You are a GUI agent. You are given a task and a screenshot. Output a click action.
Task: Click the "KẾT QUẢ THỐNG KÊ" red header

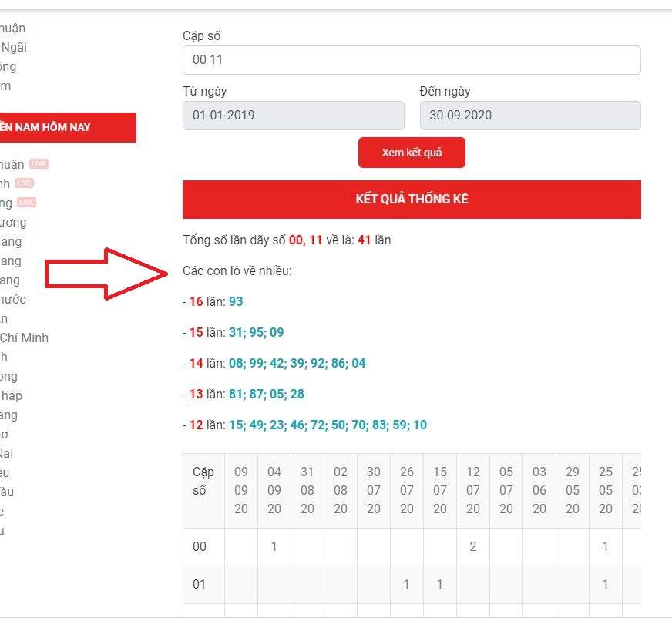click(412, 200)
